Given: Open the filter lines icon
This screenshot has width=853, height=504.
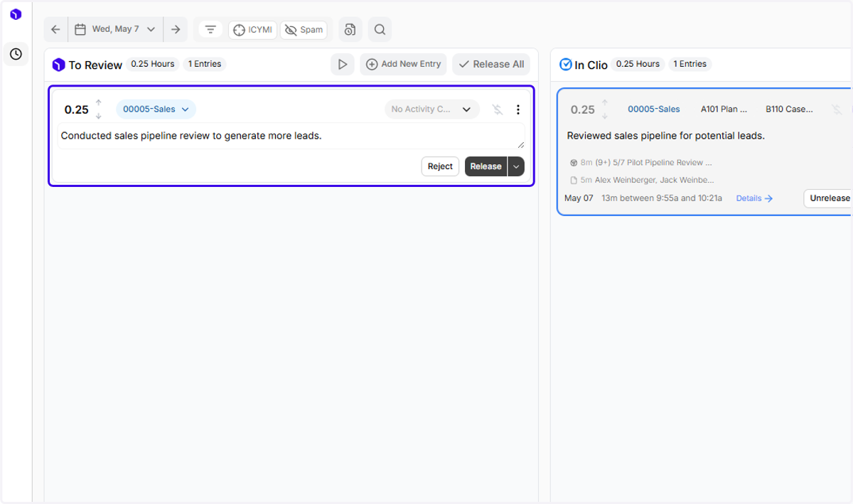Looking at the screenshot, I should 210,29.
